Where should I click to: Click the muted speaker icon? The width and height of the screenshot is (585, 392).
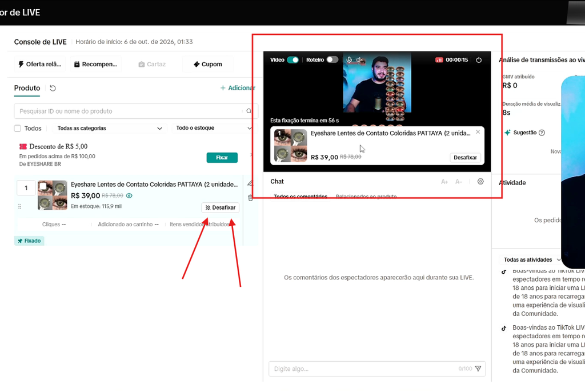pos(360,60)
